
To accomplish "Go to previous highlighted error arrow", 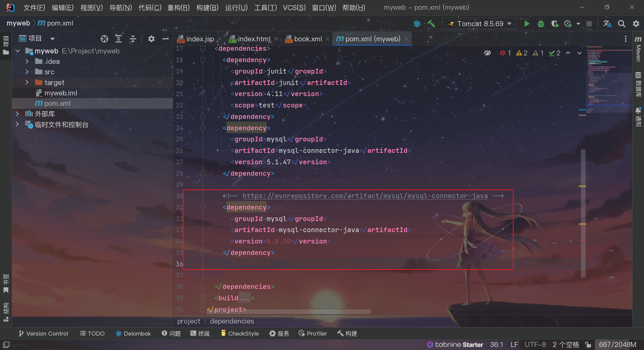I will point(568,53).
